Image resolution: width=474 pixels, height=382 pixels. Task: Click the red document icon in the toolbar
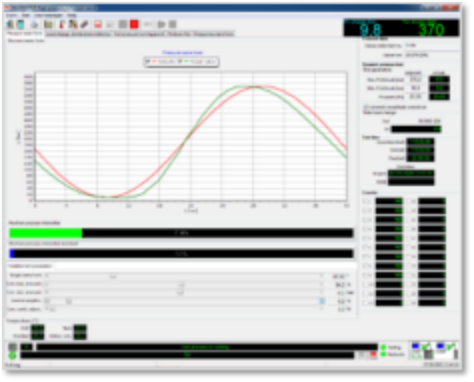98,24
